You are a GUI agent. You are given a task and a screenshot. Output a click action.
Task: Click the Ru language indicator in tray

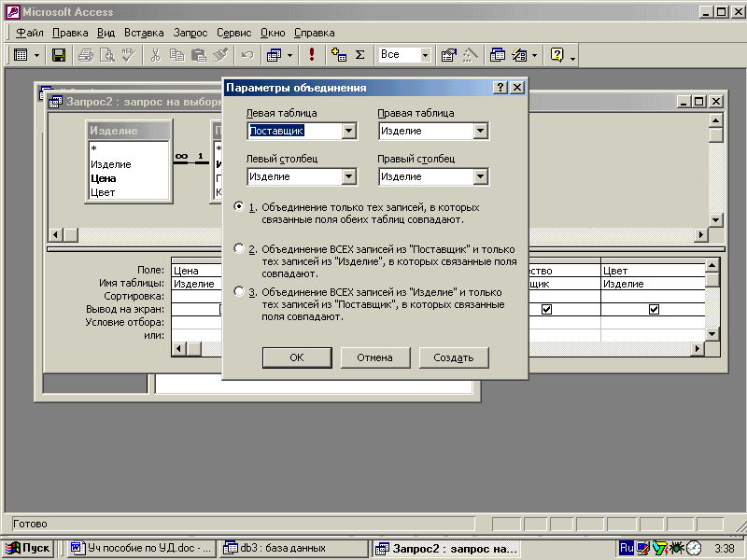627,548
